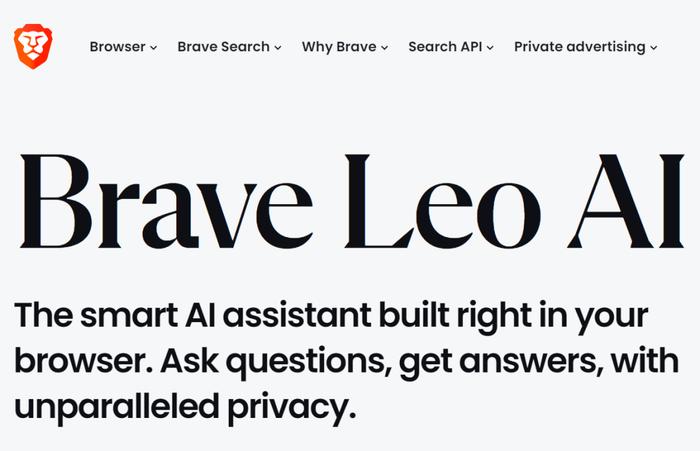
Task: Expand the chevron beside Why Brave
Action: (384, 47)
